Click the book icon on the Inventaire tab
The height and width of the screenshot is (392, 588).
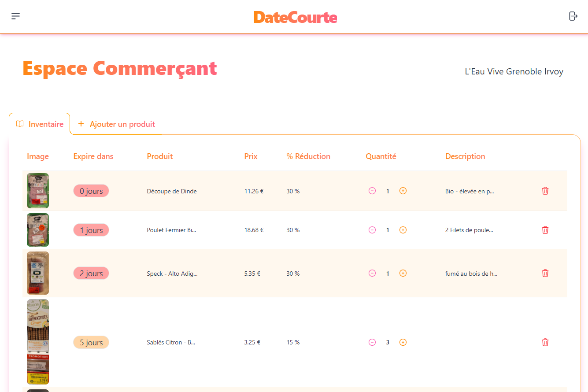(x=20, y=124)
